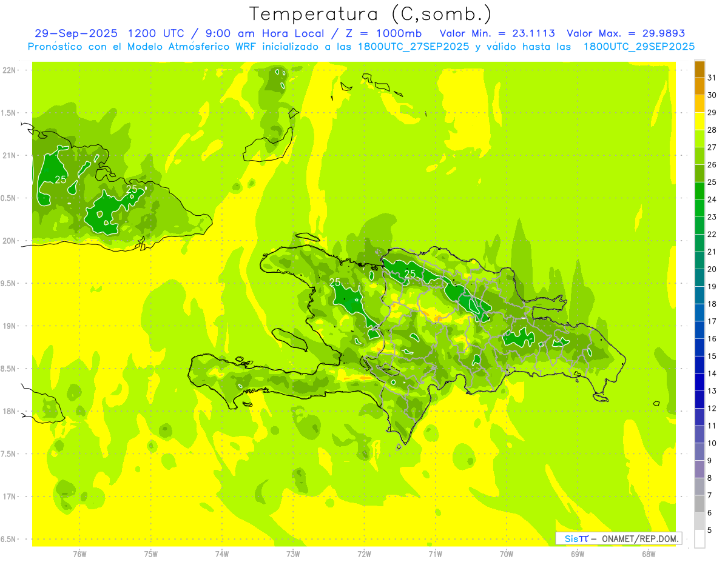Select the date text "29-Sep-2025"
728x562 pixels.
point(75,33)
